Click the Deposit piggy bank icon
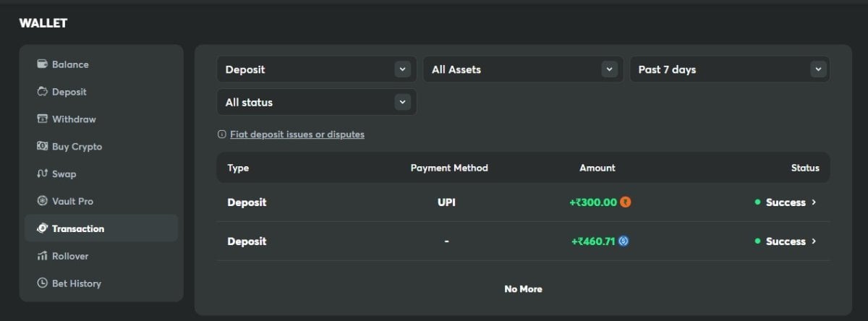This screenshot has height=321, width=868. click(x=42, y=92)
